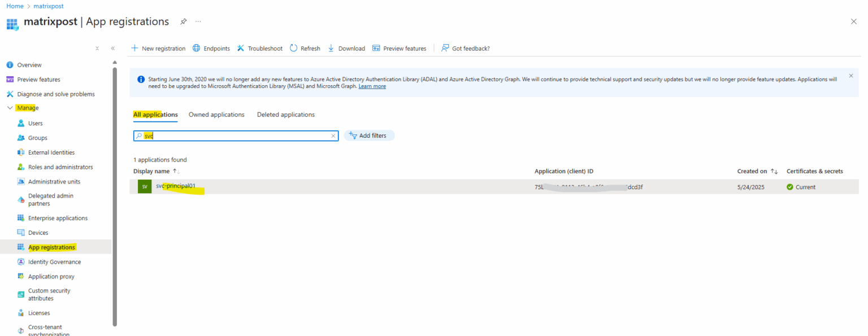Open the Learn more link about MSAL
The image size is (868, 336).
tap(372, 86)
